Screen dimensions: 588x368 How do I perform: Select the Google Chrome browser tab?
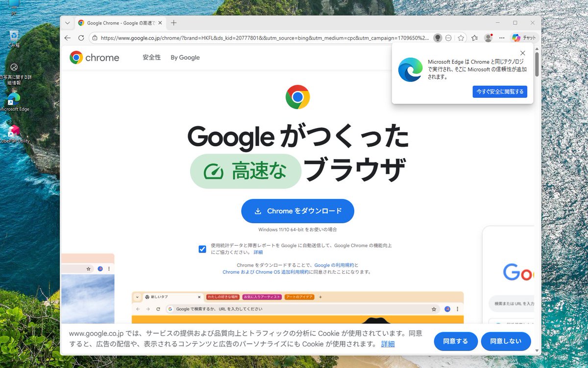(120, 23)
